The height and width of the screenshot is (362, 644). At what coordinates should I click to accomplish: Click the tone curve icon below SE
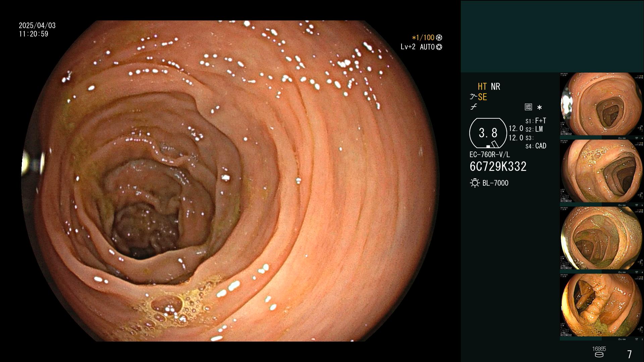point(474,107)
